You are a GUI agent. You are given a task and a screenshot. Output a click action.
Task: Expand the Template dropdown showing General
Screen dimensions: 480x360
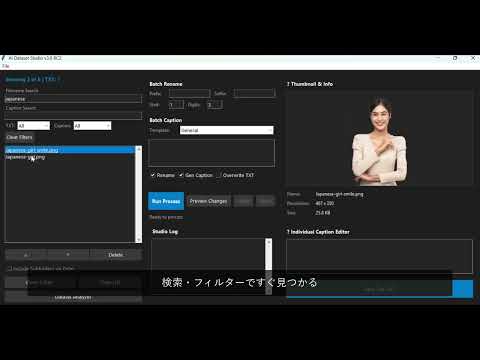[227, 130]
